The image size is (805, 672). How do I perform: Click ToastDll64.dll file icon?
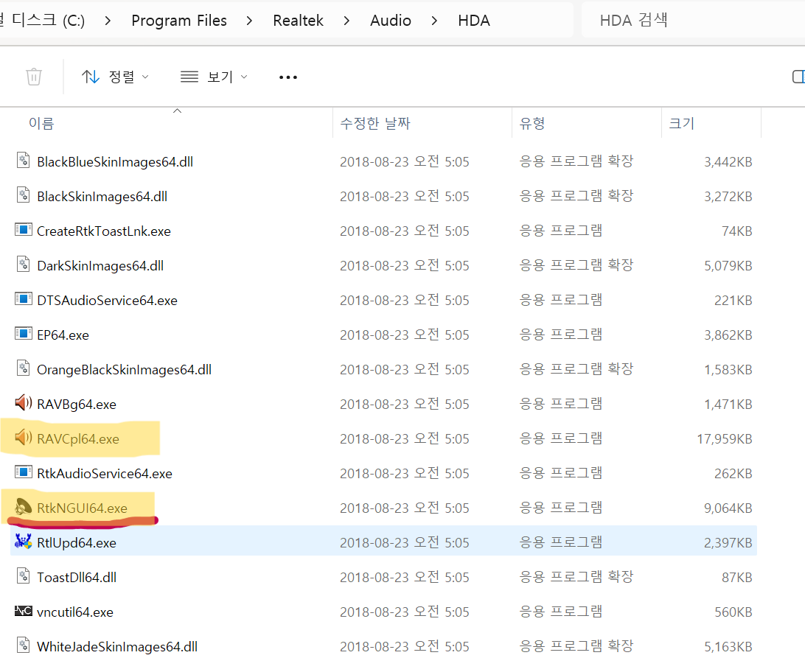coord(23,575)
